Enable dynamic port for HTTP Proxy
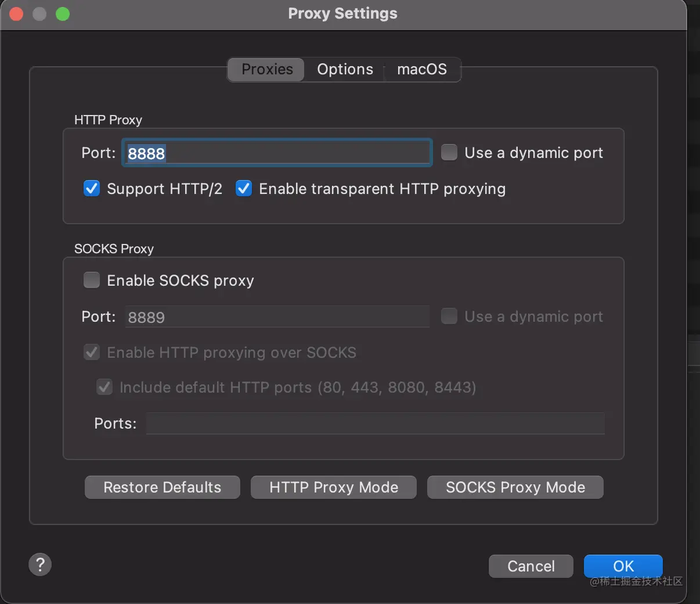 (x=449, y=153)
